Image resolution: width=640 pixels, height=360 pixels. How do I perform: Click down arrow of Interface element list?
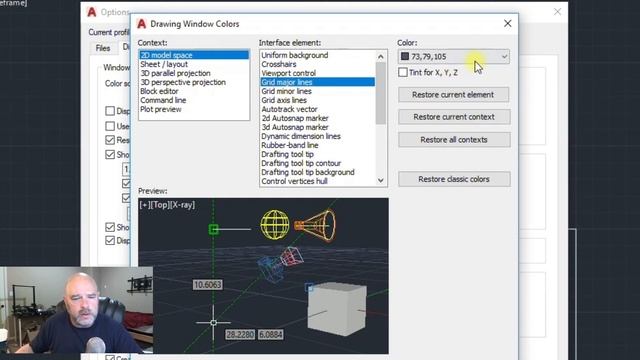[x=381, y=180]
